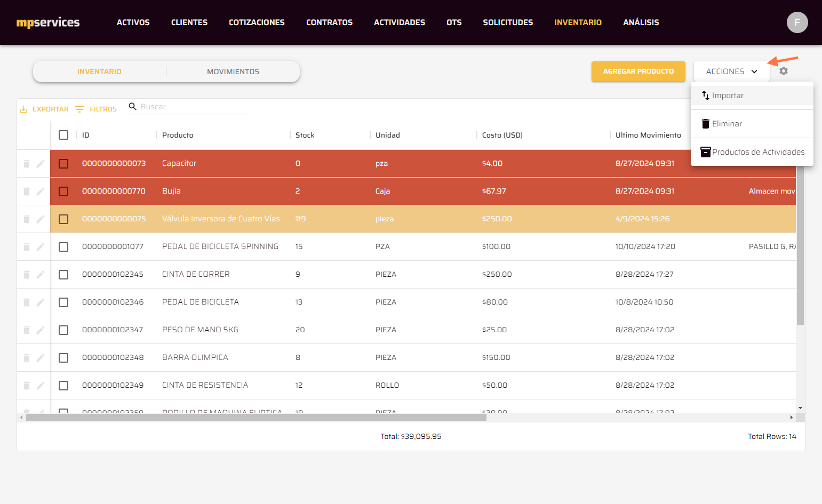Screen dimensions: 822x504
Task: Open Contratos in the top navigation
Action: click(329, 22)
